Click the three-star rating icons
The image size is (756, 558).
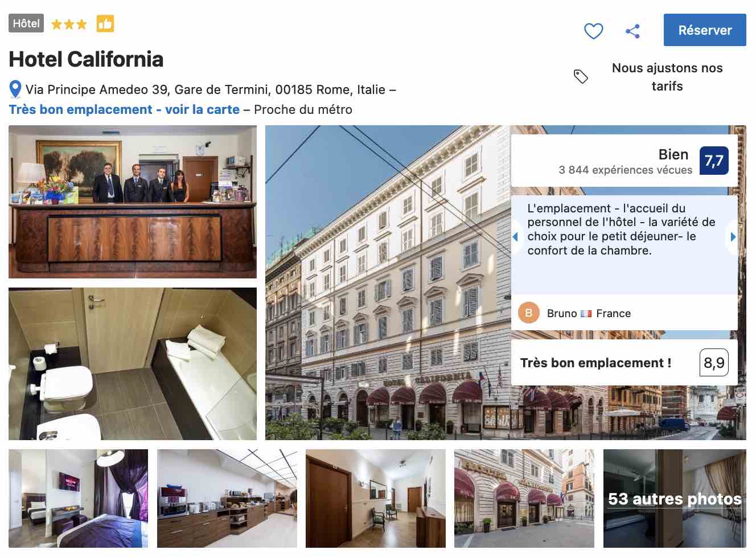[69, 24]
